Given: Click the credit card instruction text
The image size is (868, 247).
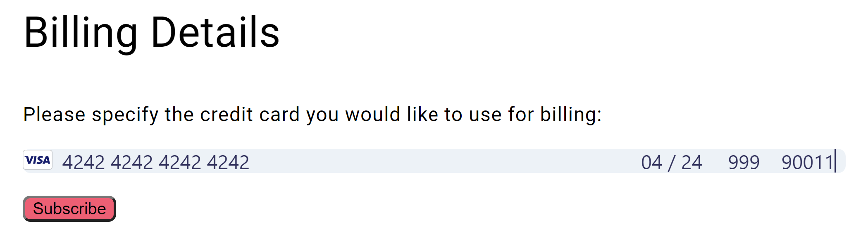Looking at the screenshot, I should point(312,115).
